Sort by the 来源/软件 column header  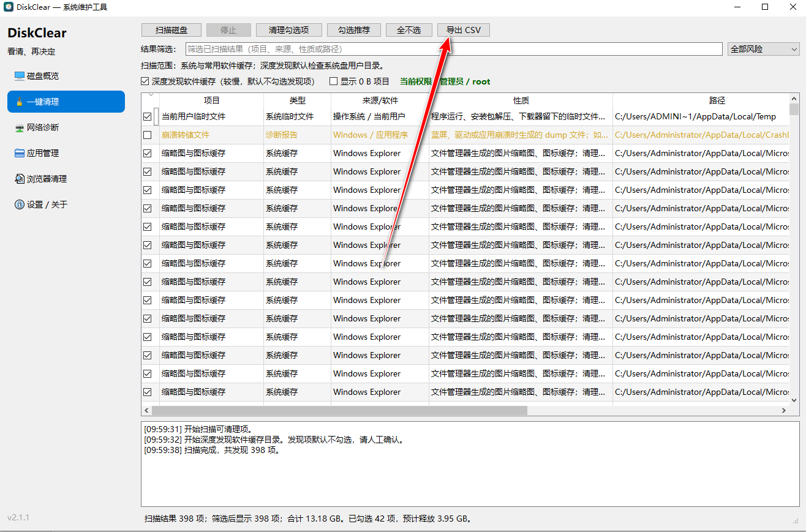(x=380, y=100)
